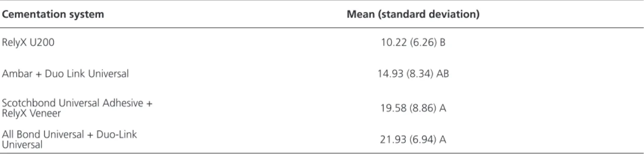Click the mean value 14.93
Viewport: 644px width, 154px height.
[x=388, y=74]
